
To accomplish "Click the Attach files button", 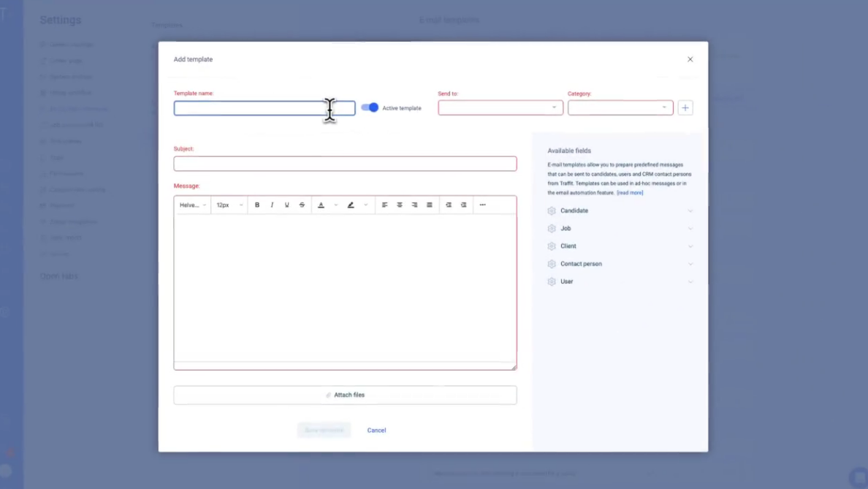I will (346, 395).
